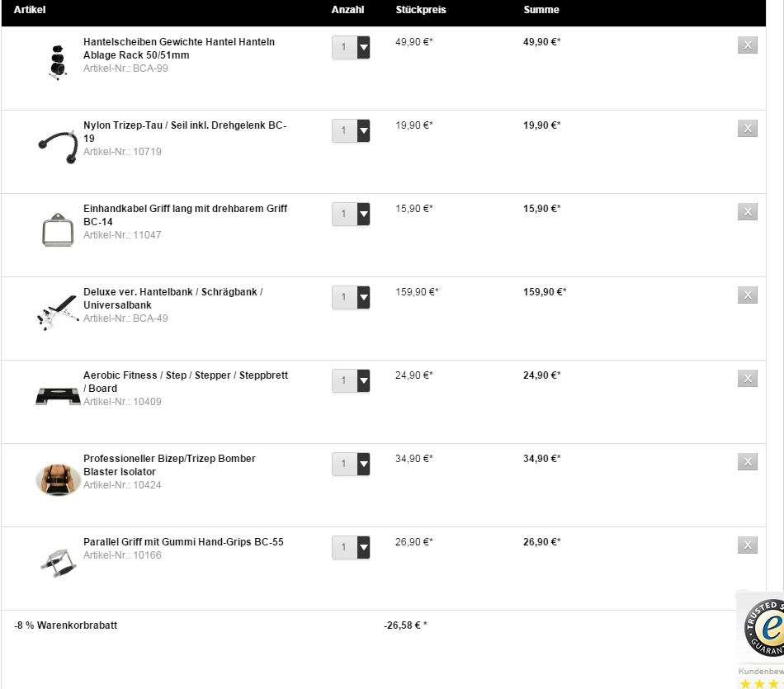The width and height of the screenshot is (784, 689).
Task: Open Hantelscheiben Gewichte Hantel product link
Action: [179, 49]
